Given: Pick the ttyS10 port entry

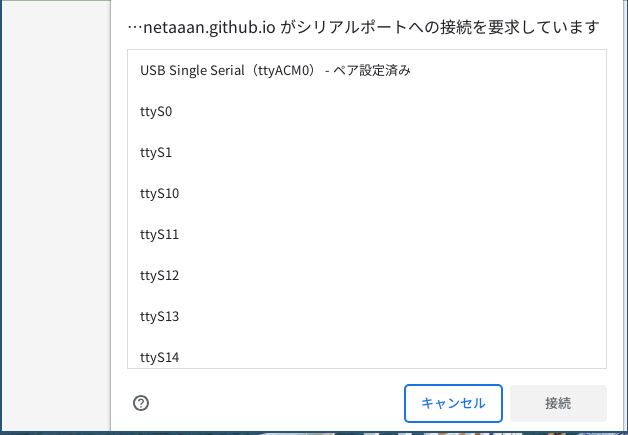Looking at the screenshot, I should (367, 193).
